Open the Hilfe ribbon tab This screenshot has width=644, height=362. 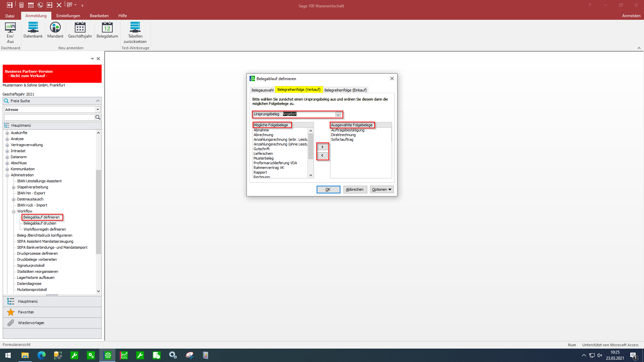pos(122,16)
